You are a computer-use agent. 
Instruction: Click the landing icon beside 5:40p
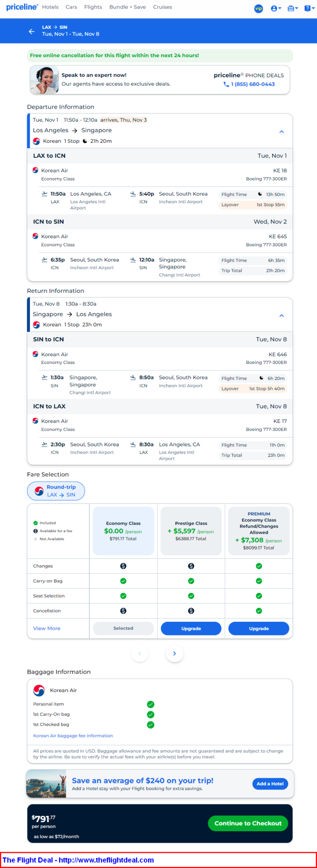[x=133, y=194]
